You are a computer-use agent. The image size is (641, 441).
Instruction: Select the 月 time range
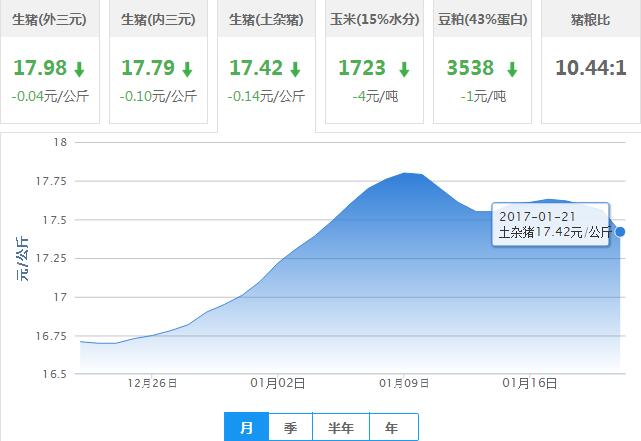246,427
